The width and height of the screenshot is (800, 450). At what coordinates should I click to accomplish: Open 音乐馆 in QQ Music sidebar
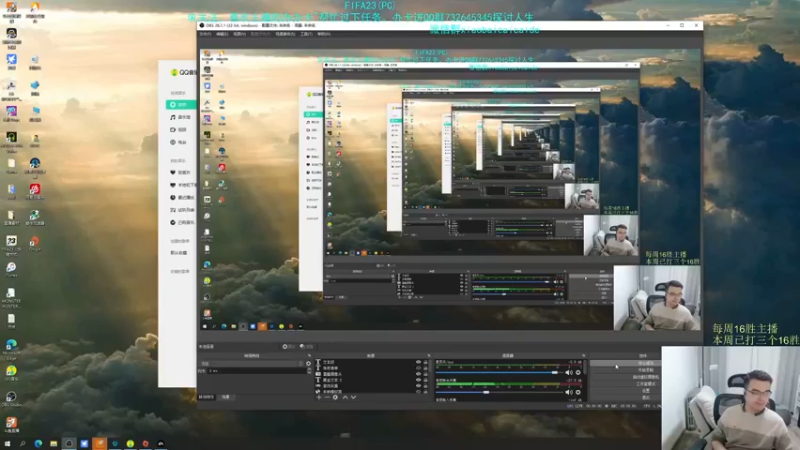(181, 117)
